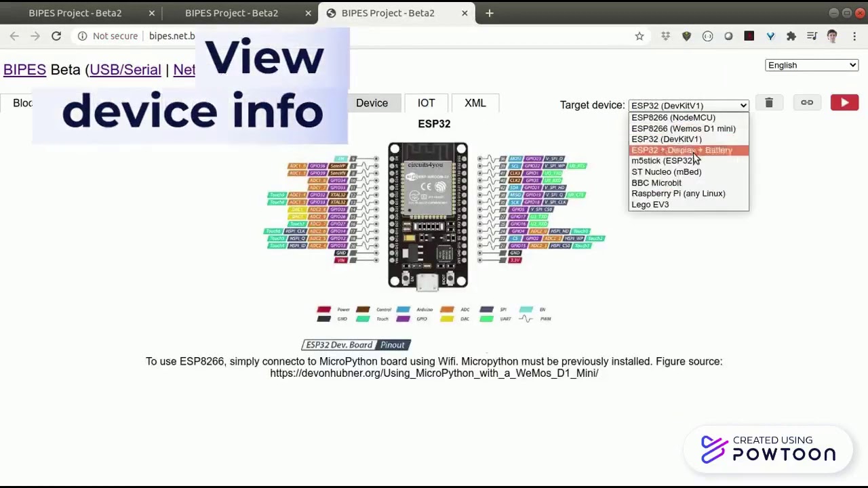Open the English language dropdown
Viewport: 868px width, 488px height.
(812, 65)
